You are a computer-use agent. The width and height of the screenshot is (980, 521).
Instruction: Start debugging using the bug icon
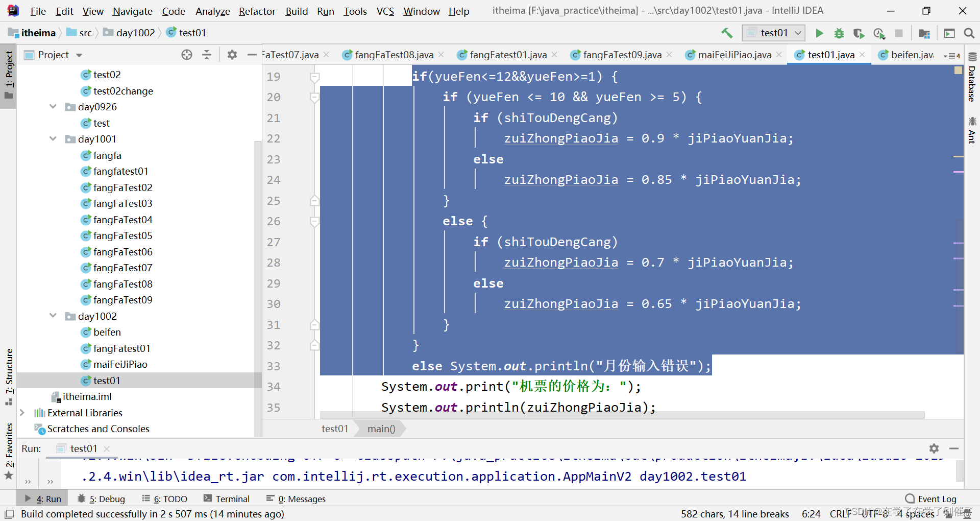click(x=839, y=33)
